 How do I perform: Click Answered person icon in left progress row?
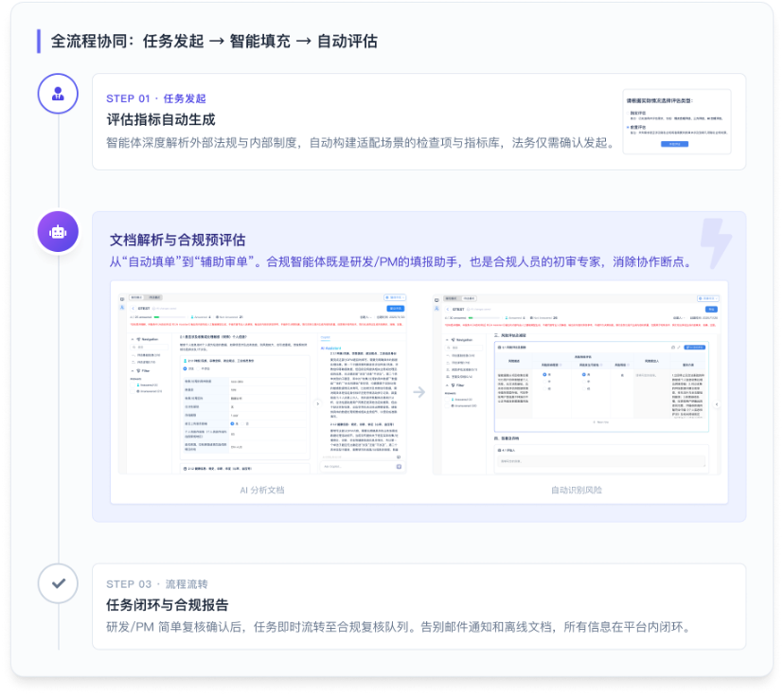coord(192,317)
